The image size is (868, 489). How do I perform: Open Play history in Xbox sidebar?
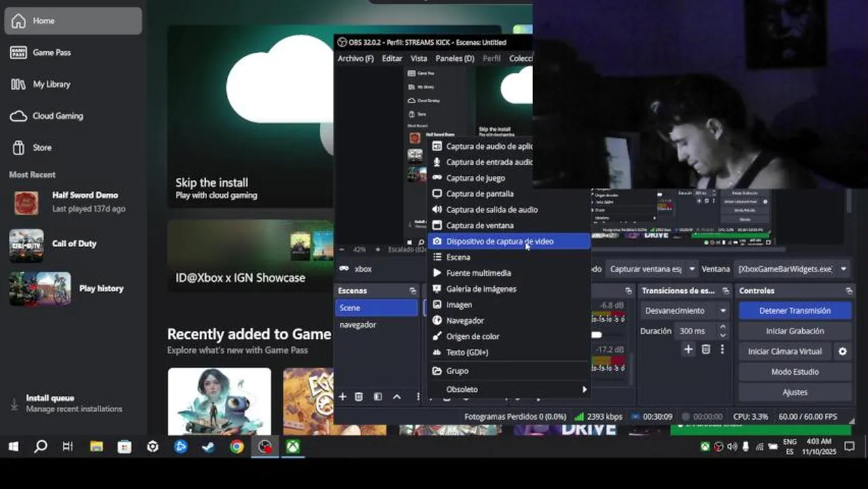pos(73,289)
